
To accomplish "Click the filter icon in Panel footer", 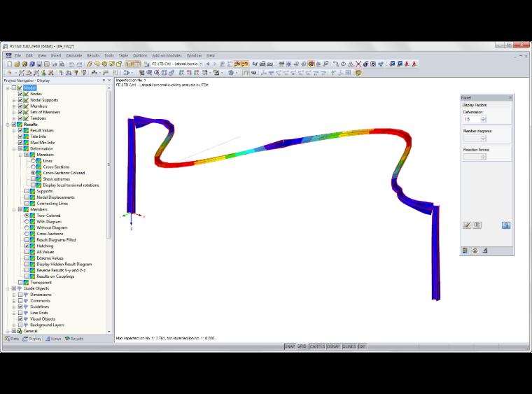I will (485, 251).
